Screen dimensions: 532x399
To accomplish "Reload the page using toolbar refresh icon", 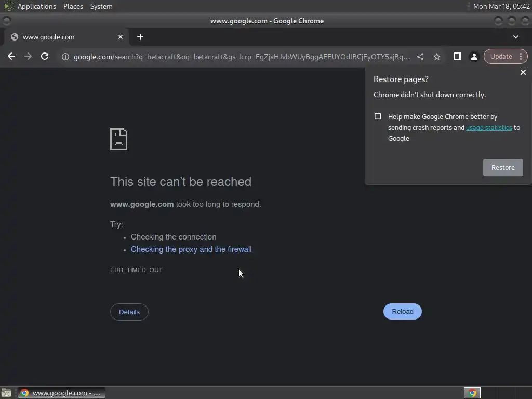I will pos(45,56).
